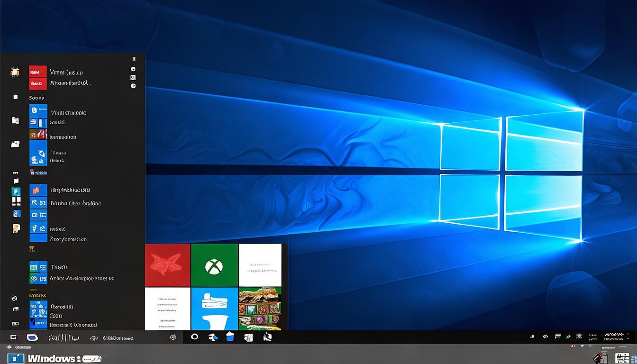Image resolution: width=637 pixels, height=364 pixels.
Task: Launch Microsoft Edge from the taskbar
Action: (212, 337)
